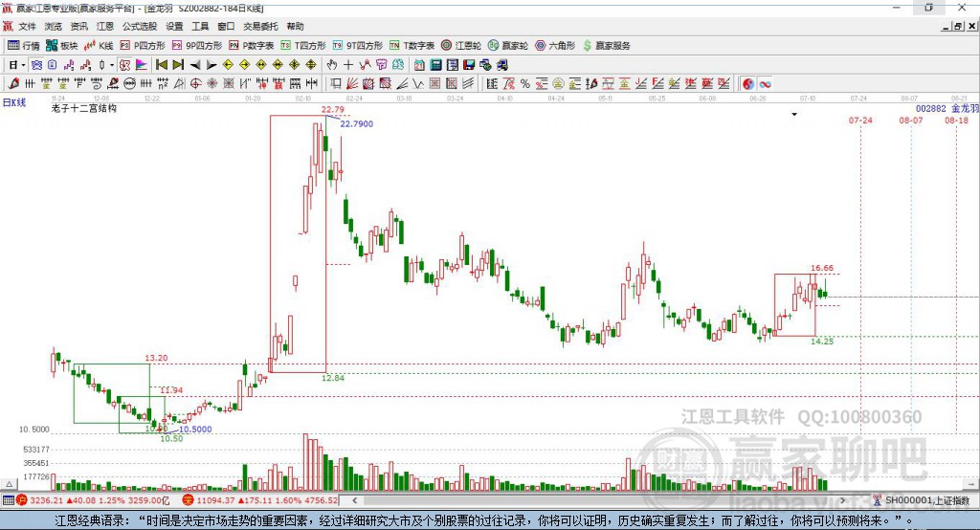
Task: Open the 江恩 menu
Action: click(x=105, y=26)
